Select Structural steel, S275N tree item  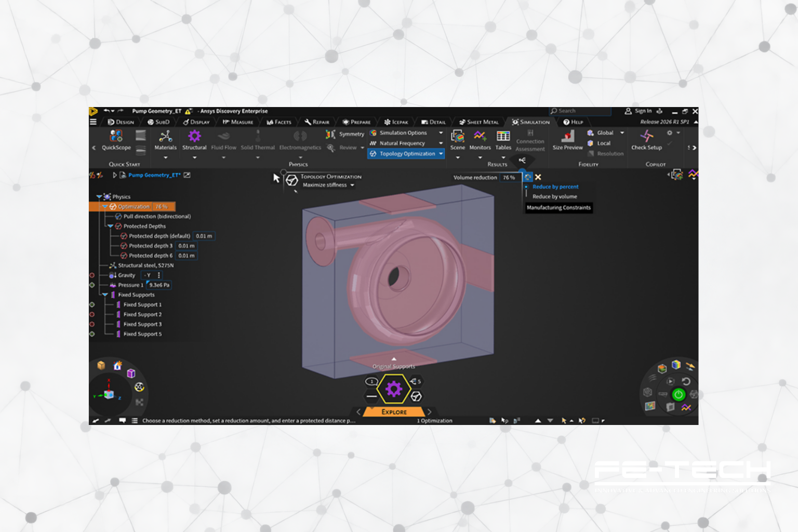145,265
